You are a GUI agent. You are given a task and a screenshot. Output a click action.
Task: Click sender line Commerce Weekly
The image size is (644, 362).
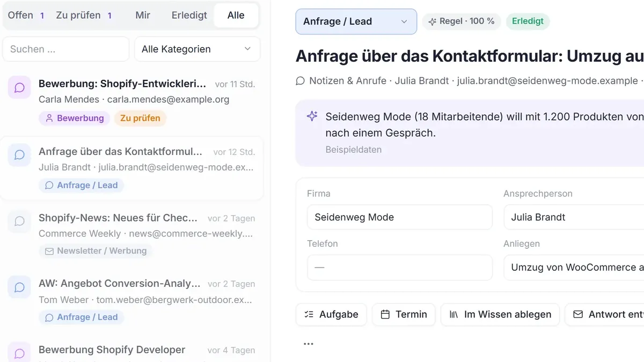tap(145, 233)
